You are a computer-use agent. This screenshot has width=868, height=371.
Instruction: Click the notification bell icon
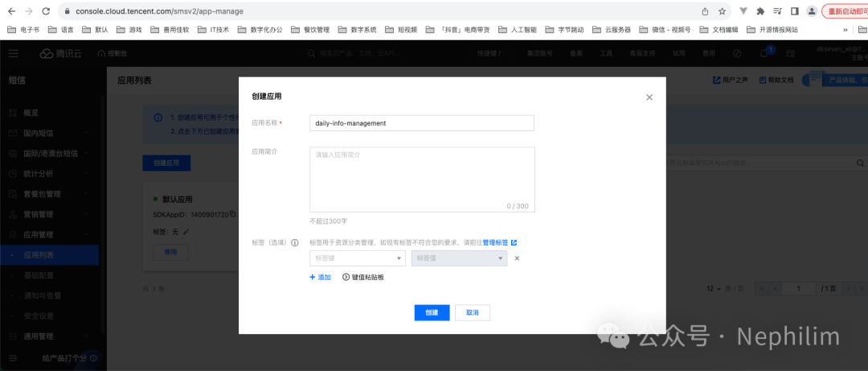[x=764, y=54]
